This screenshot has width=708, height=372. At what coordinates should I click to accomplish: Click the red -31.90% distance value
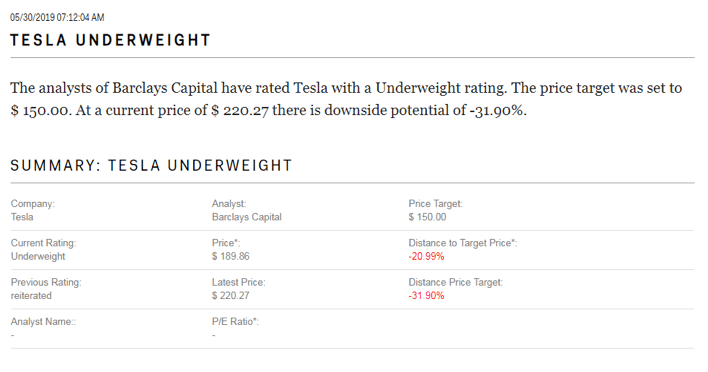tap(426, 296)
